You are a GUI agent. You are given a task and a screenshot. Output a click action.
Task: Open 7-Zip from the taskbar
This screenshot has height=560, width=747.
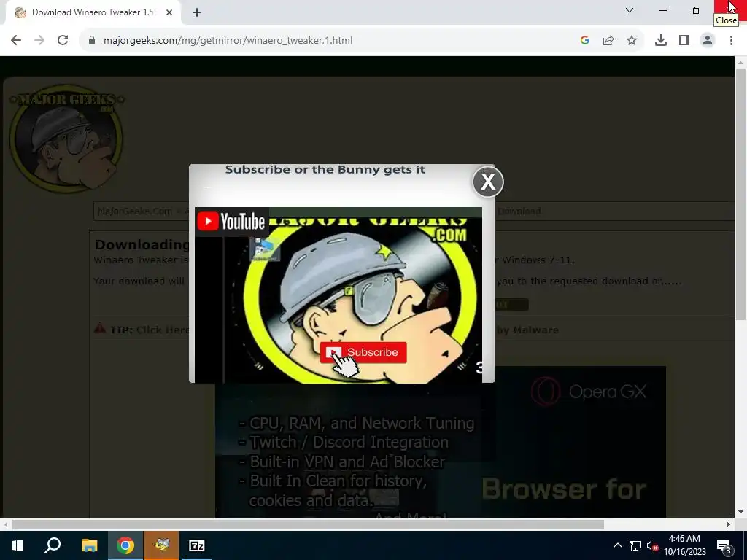click(197, 545)
